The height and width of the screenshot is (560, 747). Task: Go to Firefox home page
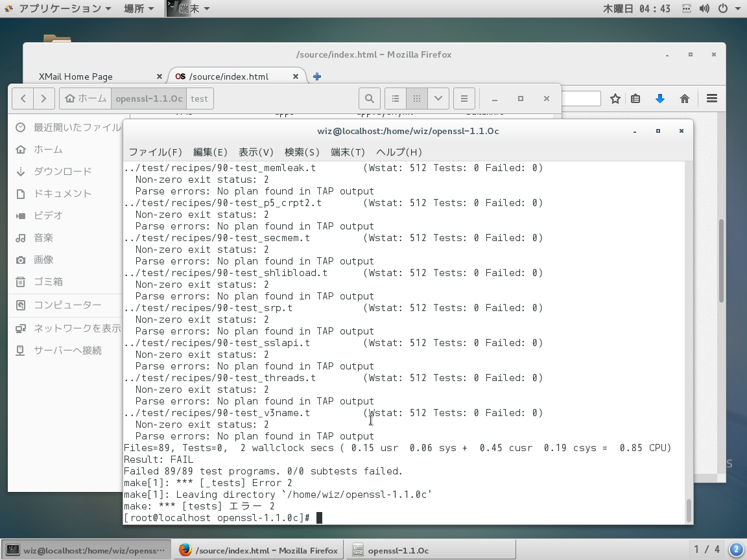tap(685, 99)
